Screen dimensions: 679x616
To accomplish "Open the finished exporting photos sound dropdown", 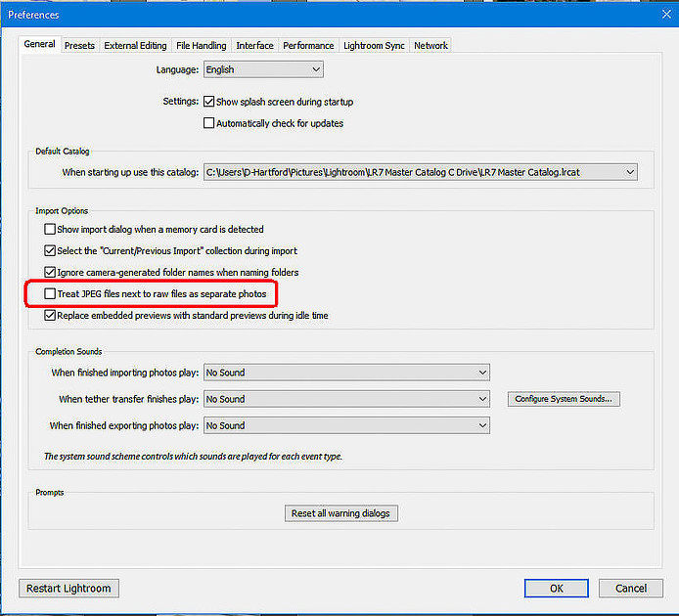I will pos(346,425).
